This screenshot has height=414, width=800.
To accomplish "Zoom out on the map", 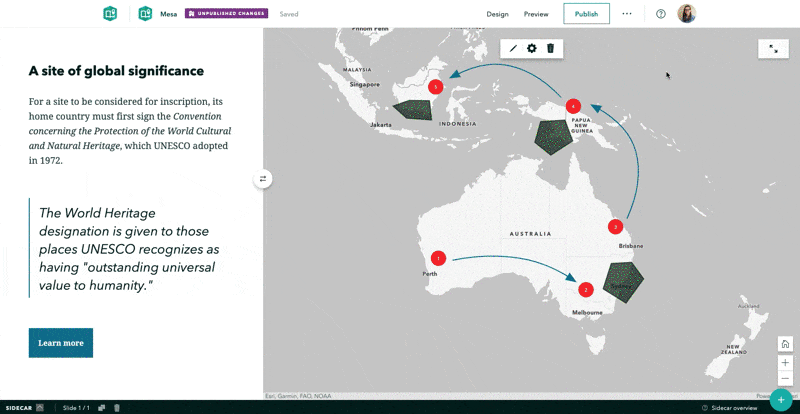I will (785, 379).
